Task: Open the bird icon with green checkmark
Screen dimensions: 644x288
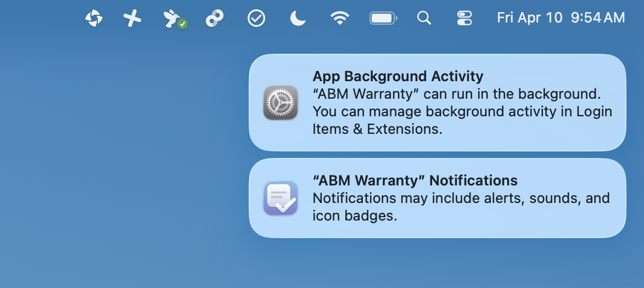Action: 175,19
